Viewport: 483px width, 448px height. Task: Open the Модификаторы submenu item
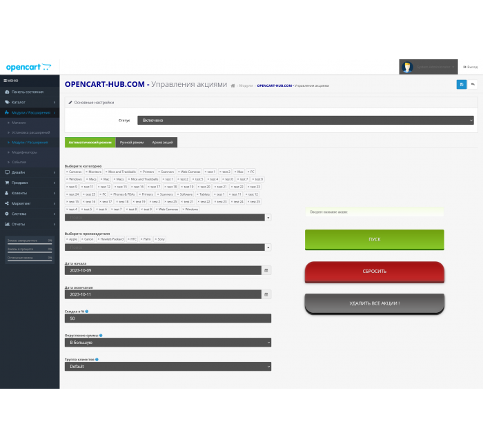pos(24,152)
